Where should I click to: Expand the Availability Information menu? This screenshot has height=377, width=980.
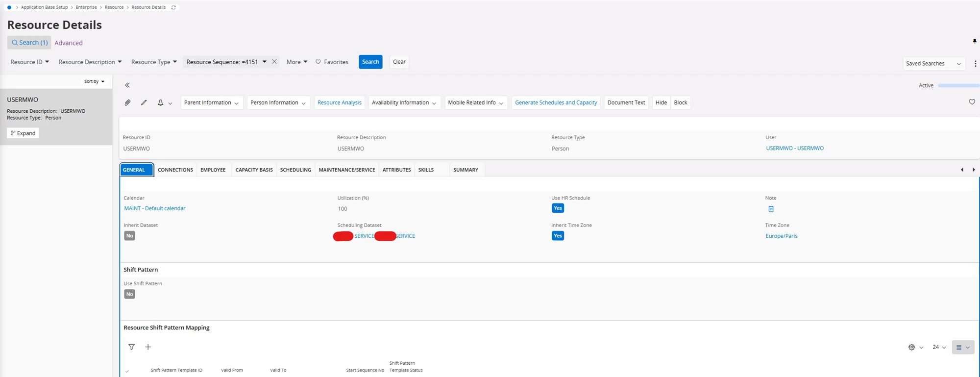pyautogui.click(x=404, y=102)
